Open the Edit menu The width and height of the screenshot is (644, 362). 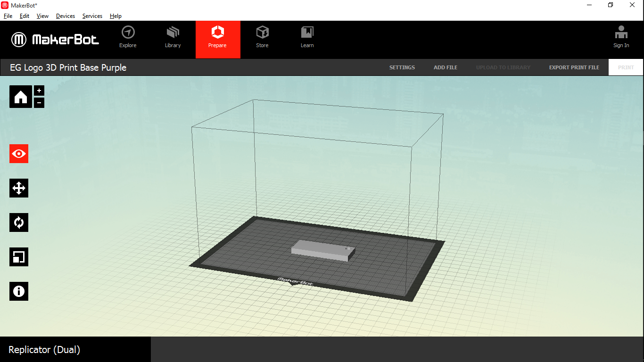pos(25,16)
